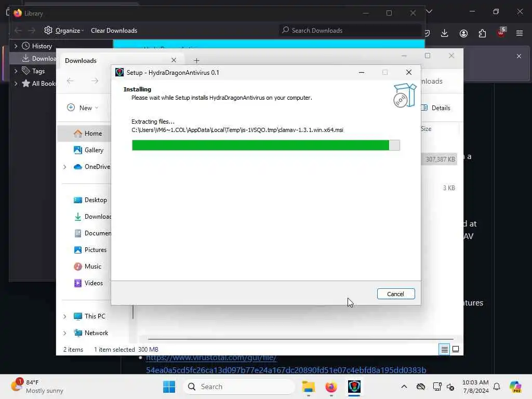This screenshot has width=532, height=399.
Task: Open the Firefox downloads panel icon
Action: coord(445,33)
